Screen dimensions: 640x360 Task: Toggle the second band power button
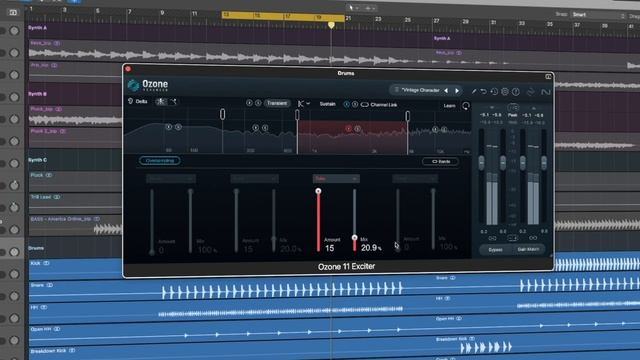click(x=256, y=128)
